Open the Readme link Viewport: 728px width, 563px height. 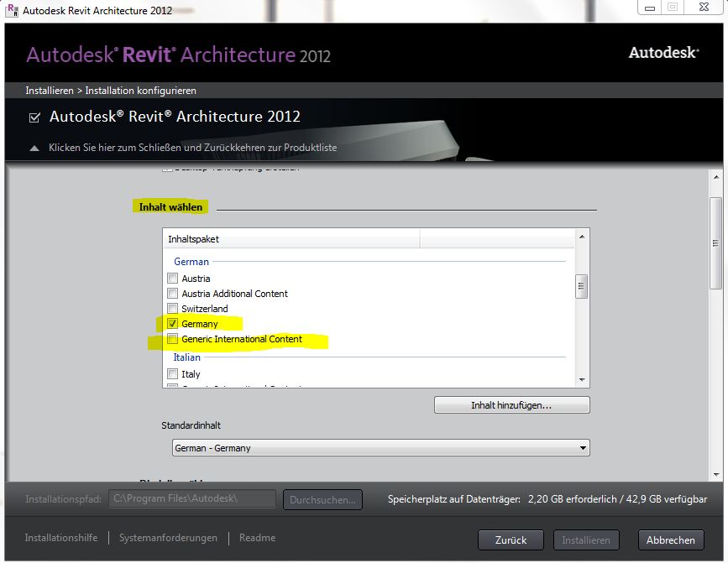click(257, 538)
